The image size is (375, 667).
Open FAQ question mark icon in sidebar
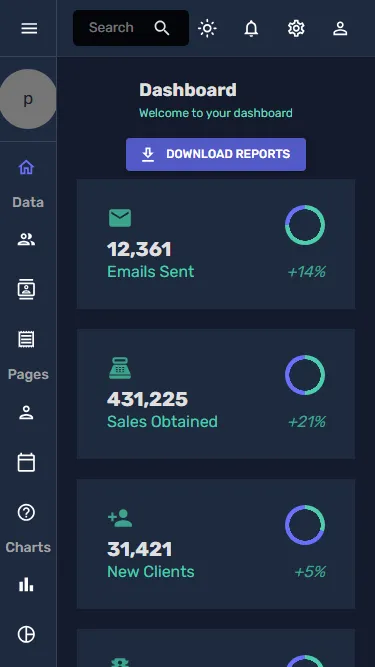click(x=26, y=513)
